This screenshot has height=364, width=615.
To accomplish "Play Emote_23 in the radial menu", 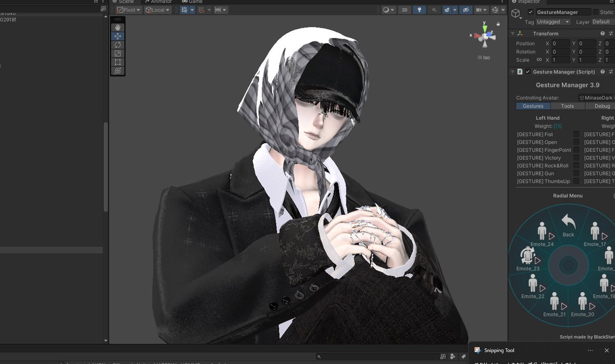I will point(528,259).
